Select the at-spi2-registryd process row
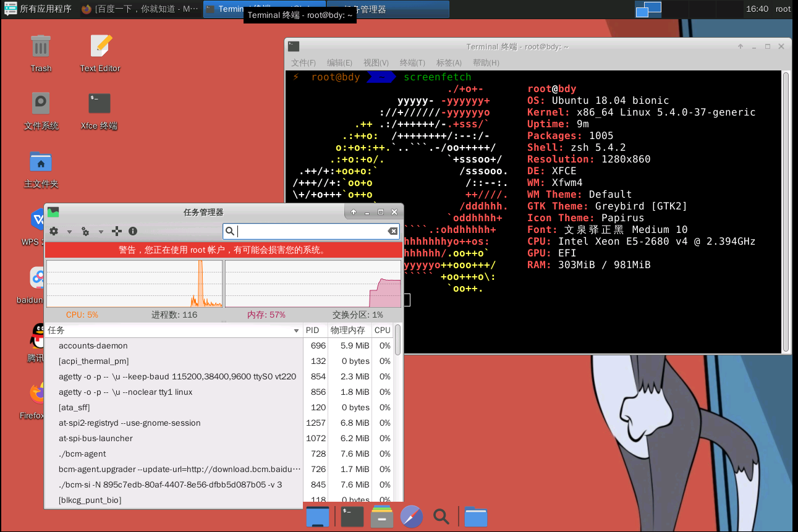The width and height of the screenshot is (798, 532). [x=219, y=423]
